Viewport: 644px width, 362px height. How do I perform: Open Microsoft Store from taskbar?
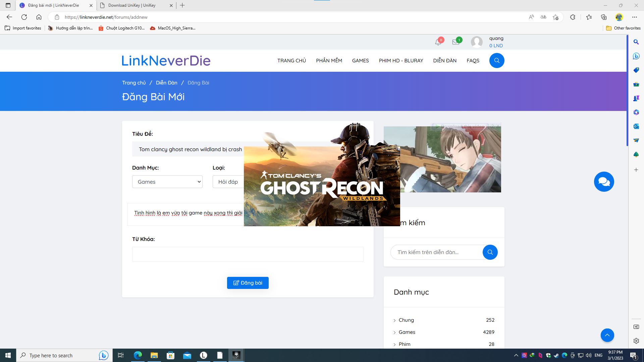pyautogui.click(x=170, y=355)
